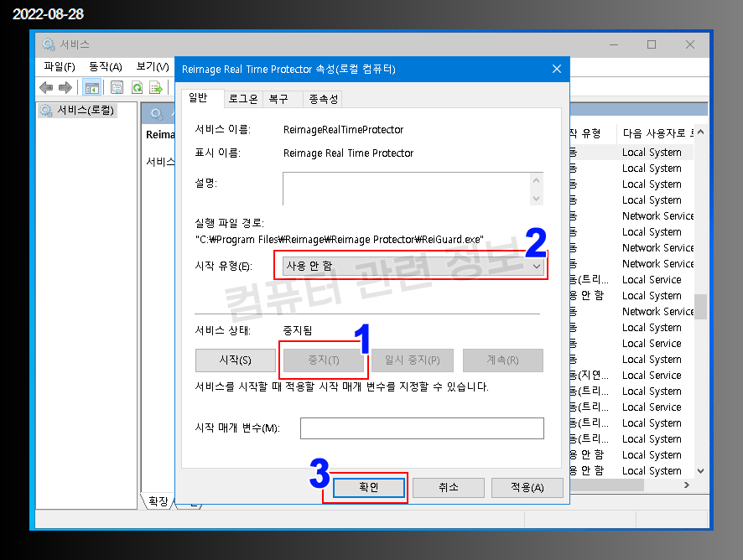Click description box scroll up arrow

(x=536, y=180)
